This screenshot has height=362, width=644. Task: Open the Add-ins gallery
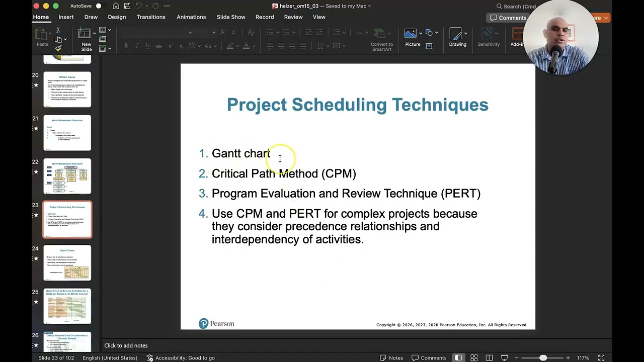pyautogui.click(x=517, y=37)
